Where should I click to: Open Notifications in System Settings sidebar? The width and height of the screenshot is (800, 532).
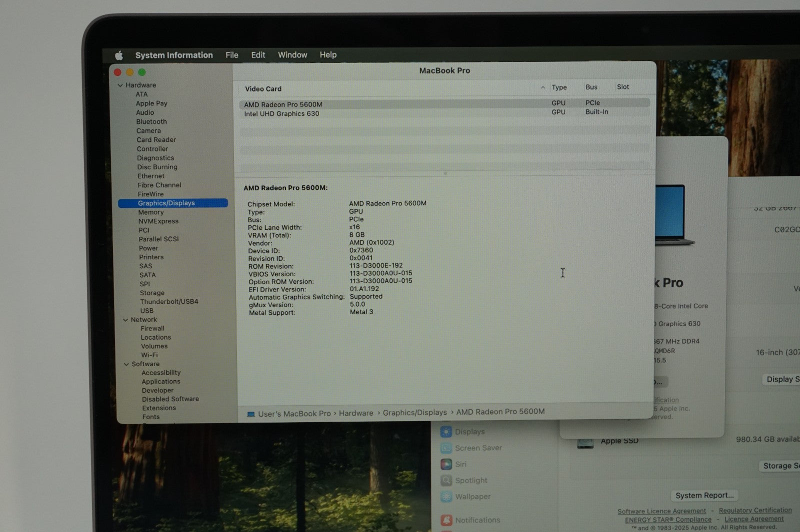(x=470, y=520)
